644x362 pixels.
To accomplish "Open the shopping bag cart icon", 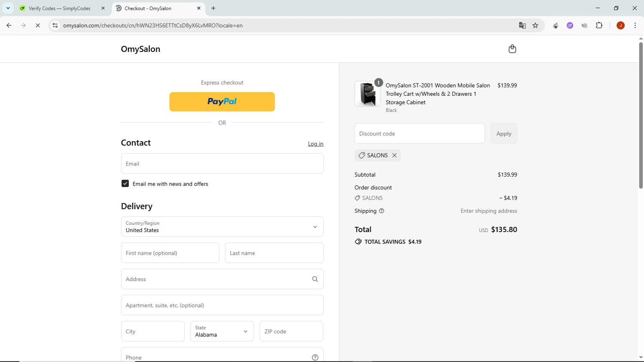I will [512, 49].
